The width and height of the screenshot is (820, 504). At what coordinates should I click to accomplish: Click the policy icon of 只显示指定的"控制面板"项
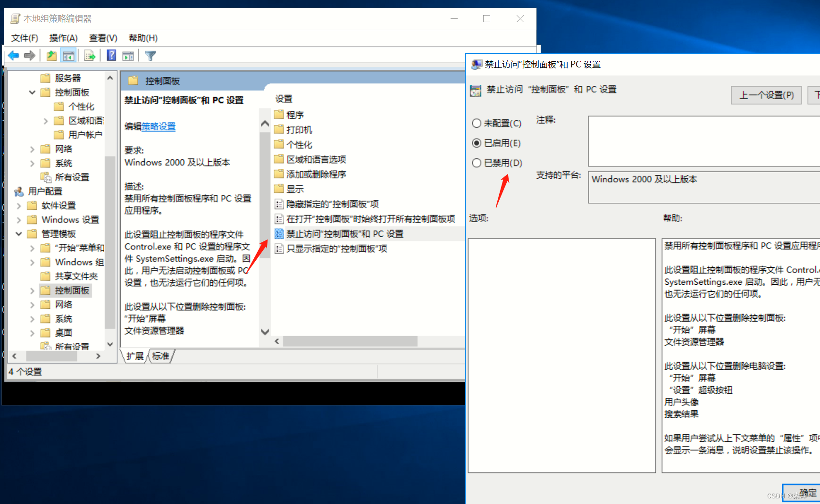coord(279,248)
